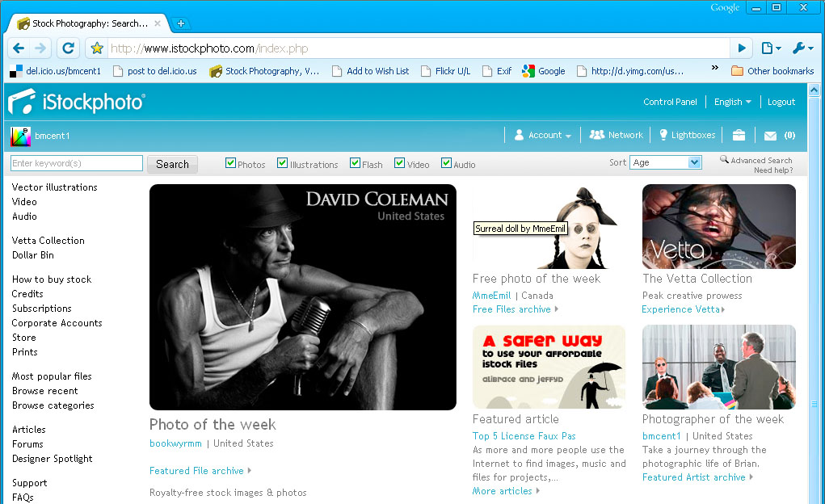Go to Dollar Bin in the sidebar

coord(32,255)
